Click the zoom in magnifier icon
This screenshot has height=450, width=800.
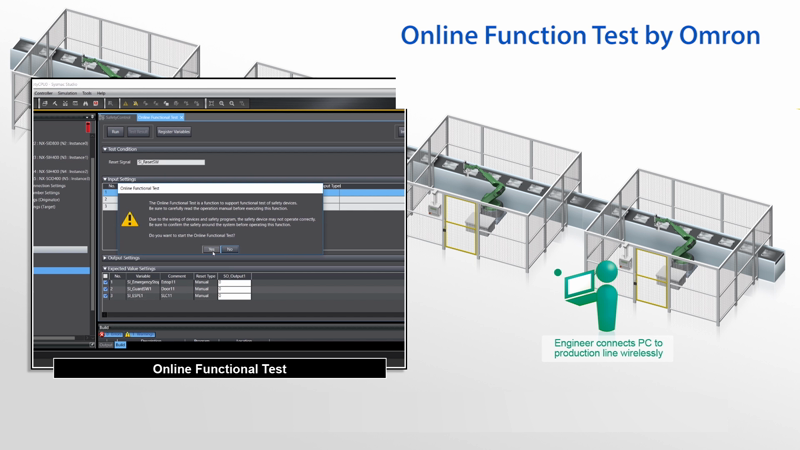[221, 104]
